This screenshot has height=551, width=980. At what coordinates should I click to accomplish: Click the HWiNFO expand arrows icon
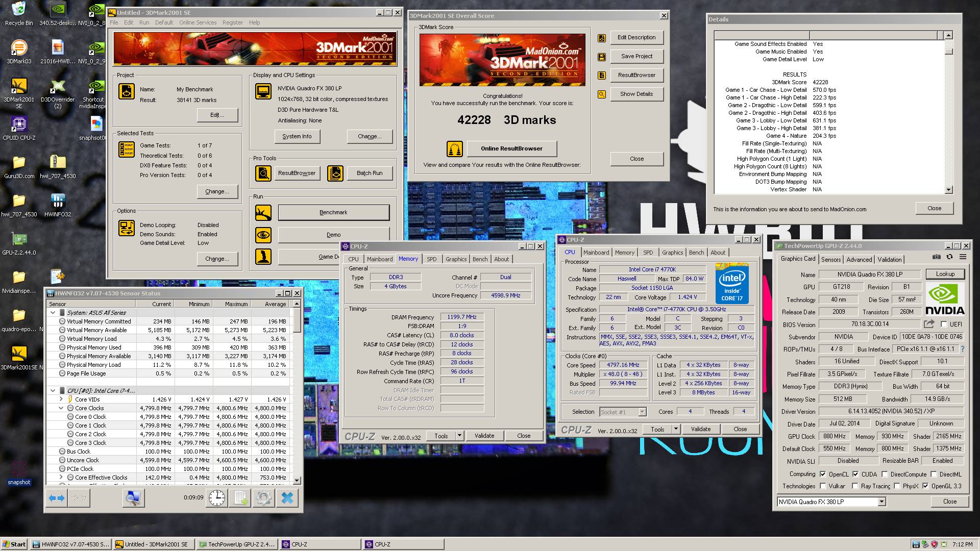tap(57, 498)
